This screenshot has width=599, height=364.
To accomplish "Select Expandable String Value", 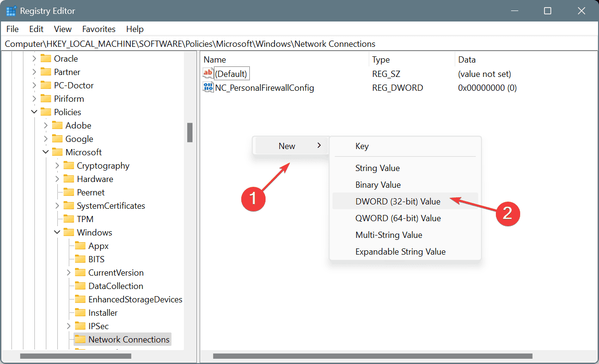I will point(405,252).
